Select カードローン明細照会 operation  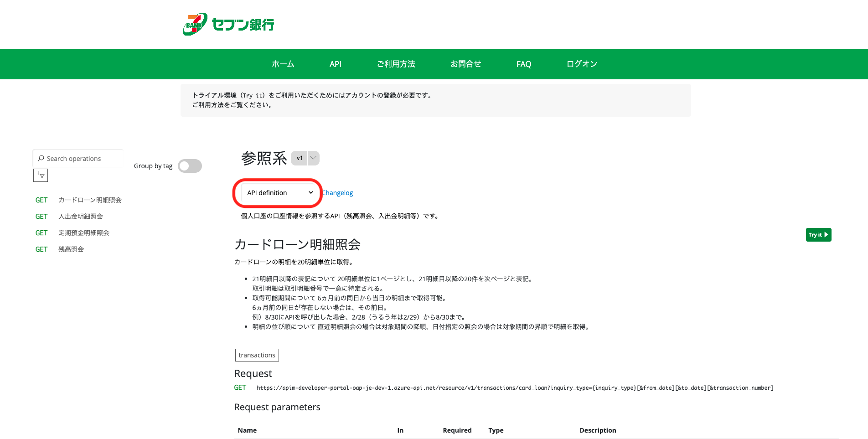[90, 200]
